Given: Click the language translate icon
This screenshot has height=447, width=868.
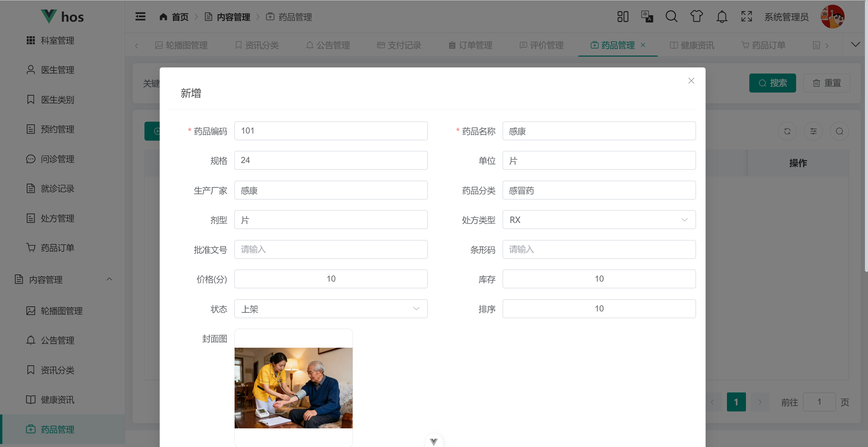Looking at the screenshot, I should (647, 17).
